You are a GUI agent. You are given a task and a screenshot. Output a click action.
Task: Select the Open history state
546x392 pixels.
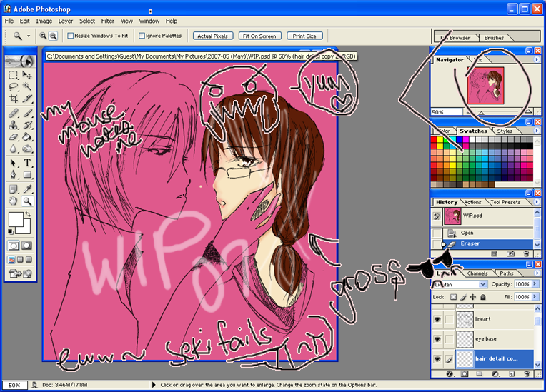tap(482, 233)
